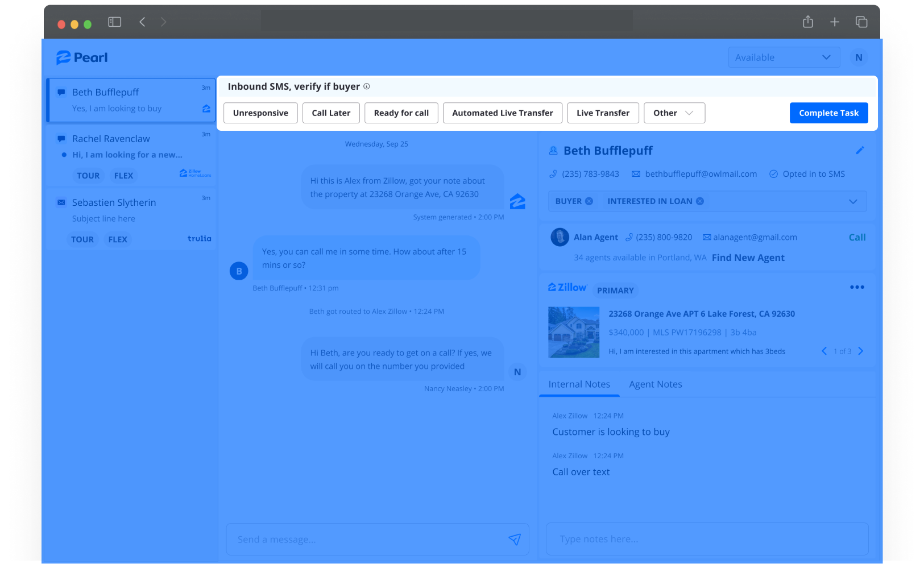This screenshot has height=564, width=924.
Task: Click the Complete Task button
Action: (x=829, y=113)
